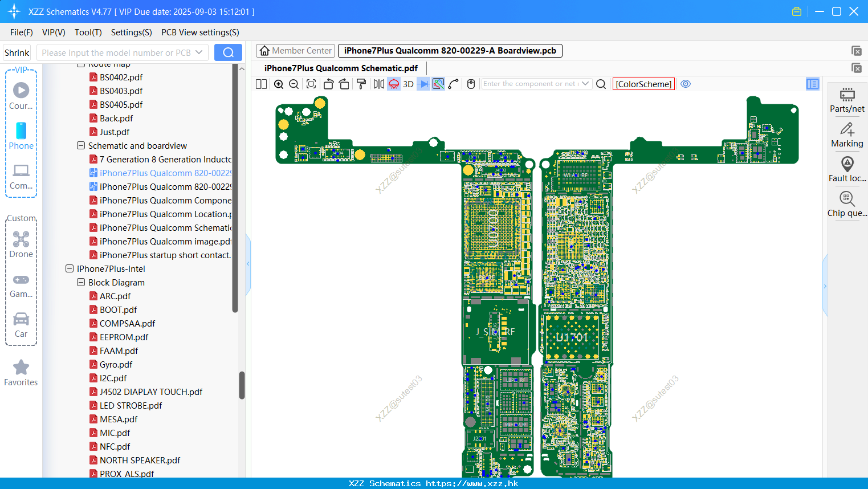Switch to 3D board view
The width and height of the screenshot is (868, 489).
(x=408, y=84)
